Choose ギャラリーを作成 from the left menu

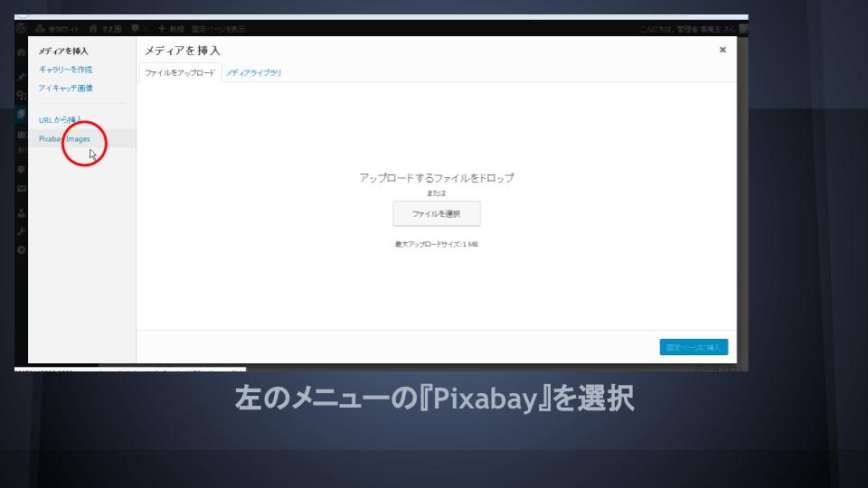[x=65, y=70]
